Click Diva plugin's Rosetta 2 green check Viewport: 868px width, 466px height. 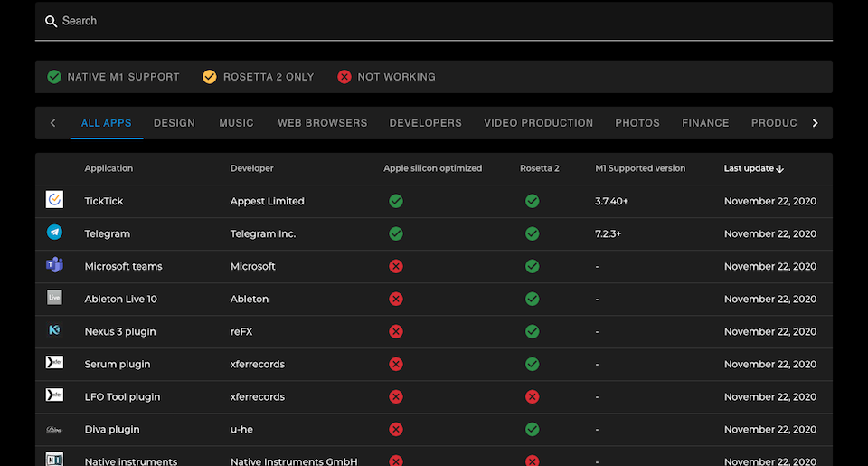point(532,430)
